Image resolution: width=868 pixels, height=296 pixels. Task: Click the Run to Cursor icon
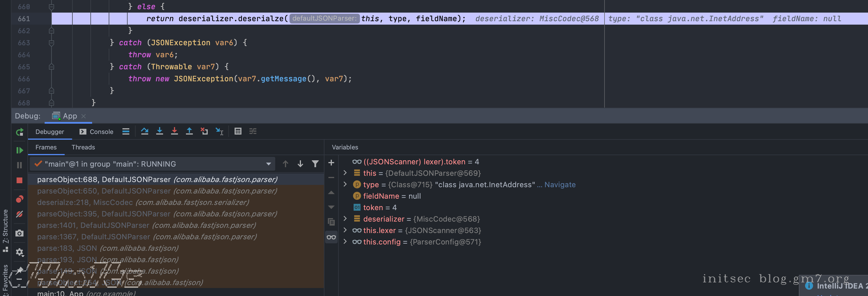coord(219,131)
